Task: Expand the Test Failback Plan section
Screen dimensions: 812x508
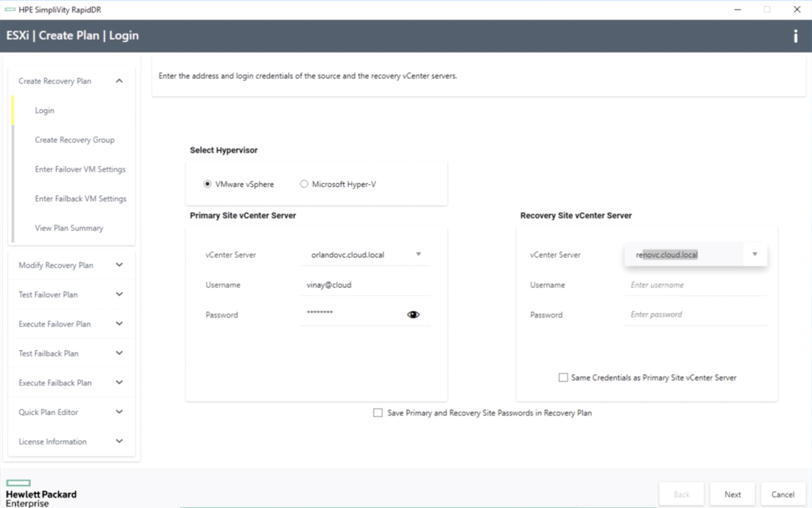Action: point(119,354)
